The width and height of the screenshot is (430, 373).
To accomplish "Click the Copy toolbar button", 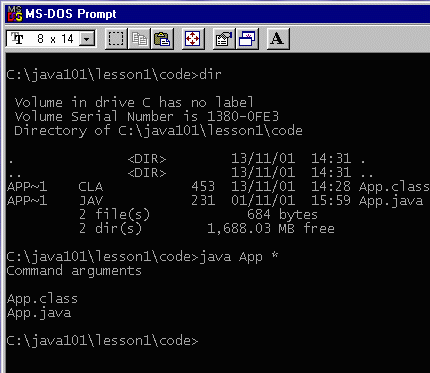I will (x=139, y=39).
